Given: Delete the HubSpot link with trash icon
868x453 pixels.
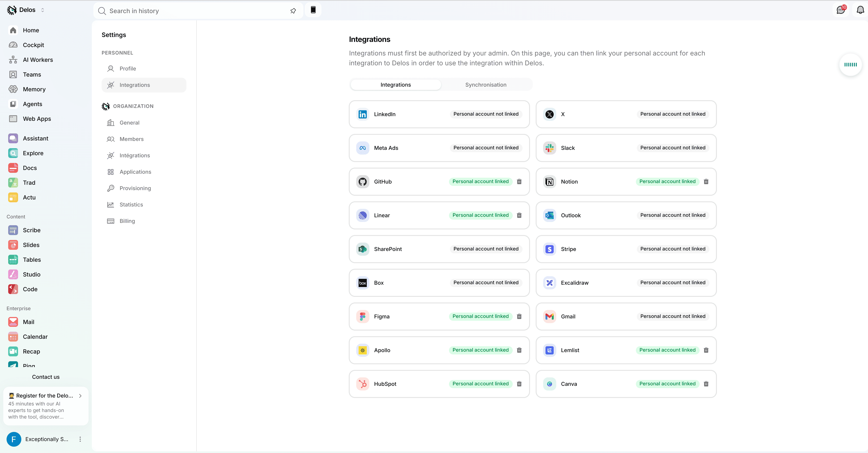Looking at the screenshot, I should 519,384.
